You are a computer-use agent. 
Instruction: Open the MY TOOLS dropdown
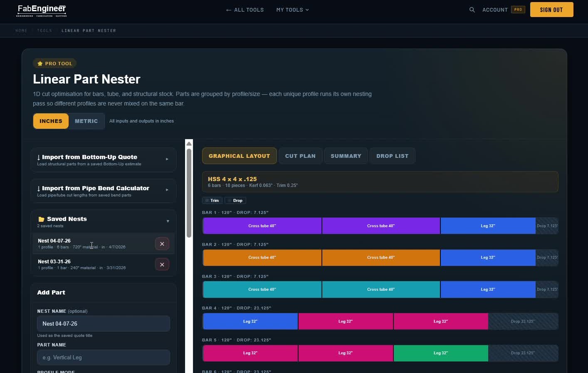[292, 10]
